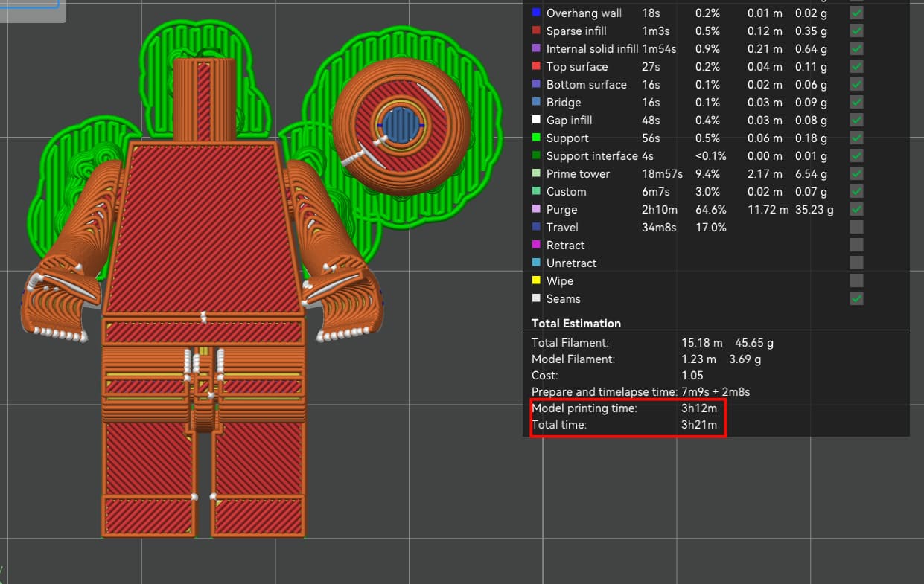Click the red Top surface swatch
924x584 pixels.
coord(536,66)
